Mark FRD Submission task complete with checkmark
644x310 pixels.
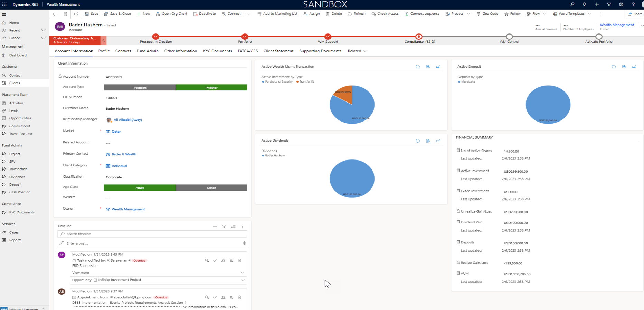pos(215,260)
